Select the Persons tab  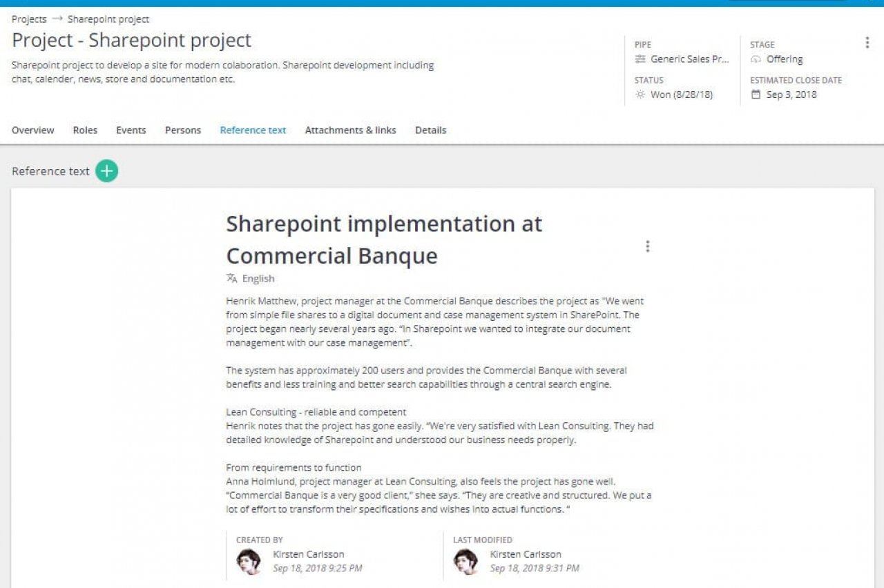(183, 130)
